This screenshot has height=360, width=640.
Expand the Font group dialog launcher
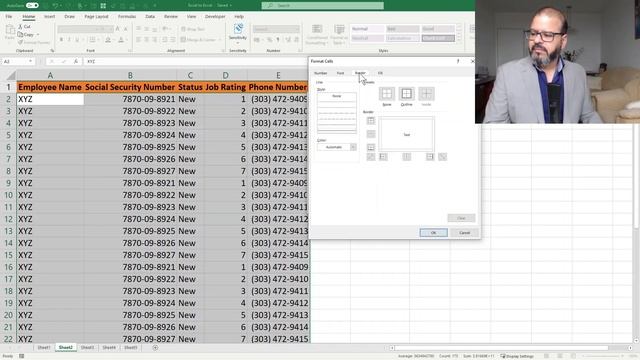point(130,51)
